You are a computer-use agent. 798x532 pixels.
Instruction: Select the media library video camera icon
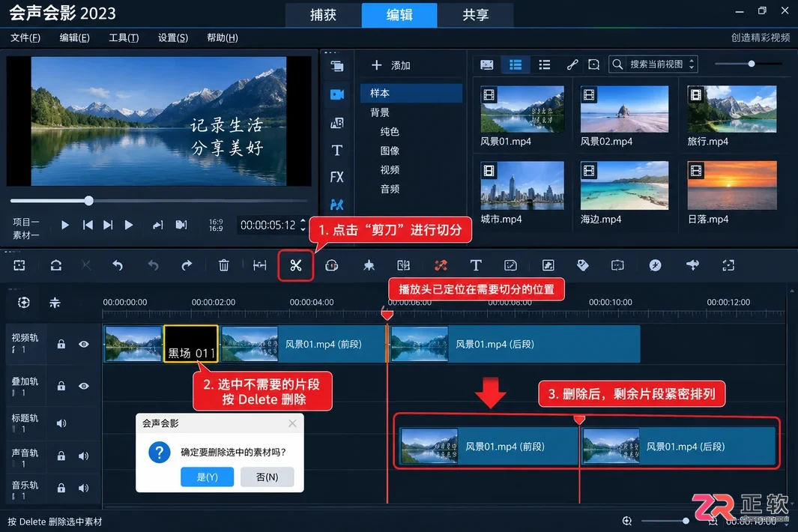point(337,94)
